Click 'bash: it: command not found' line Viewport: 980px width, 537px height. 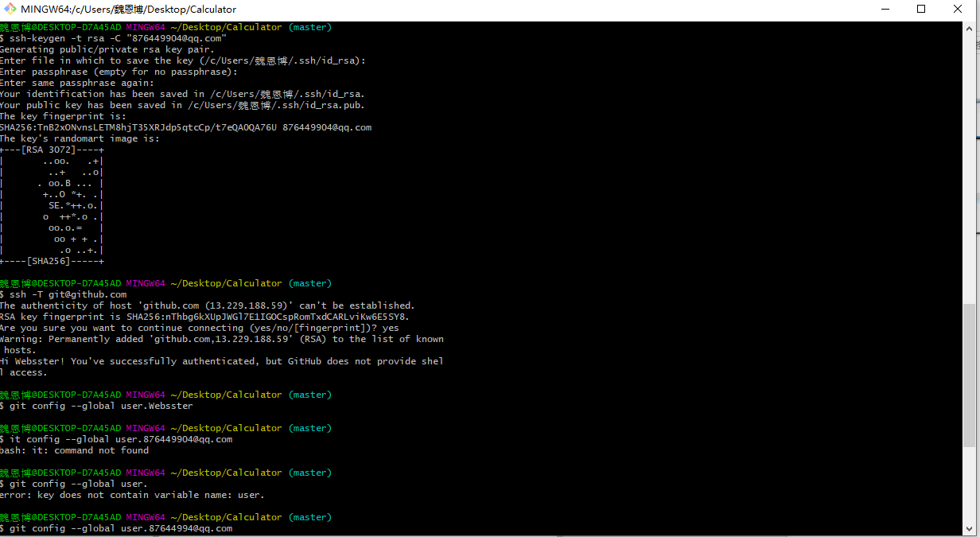coord(75,450)
